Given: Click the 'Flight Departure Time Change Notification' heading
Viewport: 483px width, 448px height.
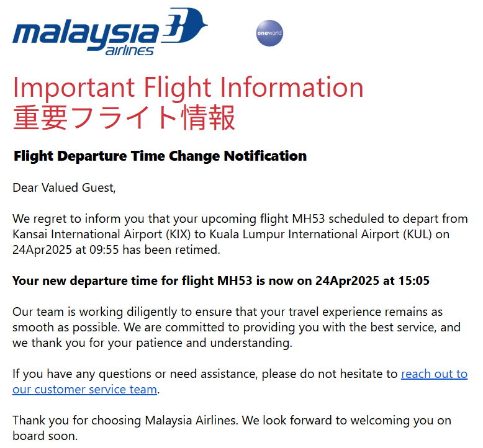Looking at the screenshot, I should [x=160, y=156].
